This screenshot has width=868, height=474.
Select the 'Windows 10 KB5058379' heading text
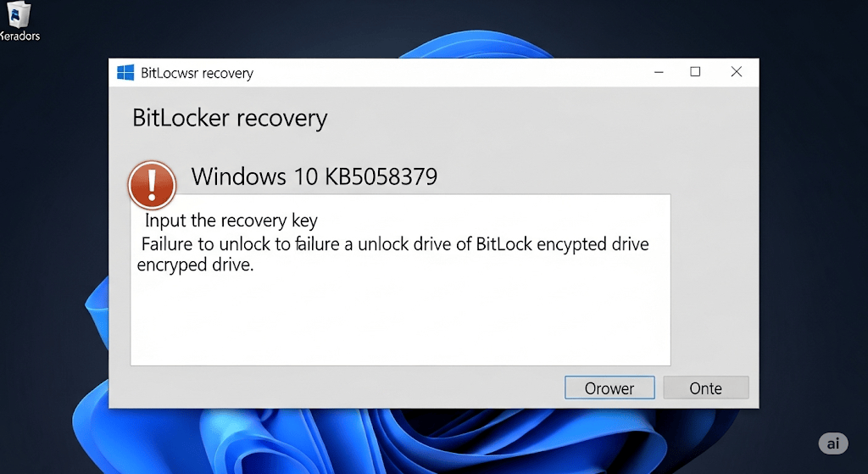[314, 176]
